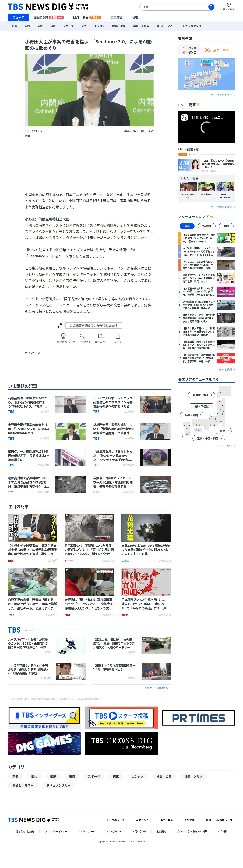Click the TBS インサイダーズ banner
The height and width of the screenshot is (868, 243).
point(44,718)
